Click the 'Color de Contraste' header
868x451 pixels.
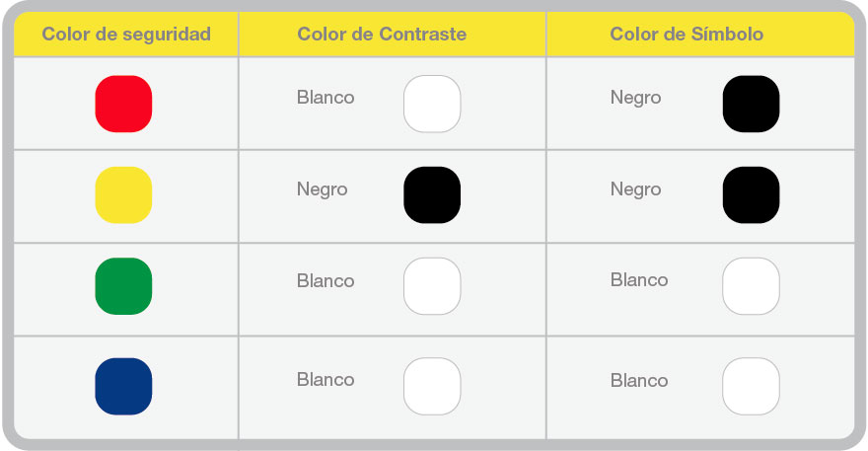tap(382, 35)
